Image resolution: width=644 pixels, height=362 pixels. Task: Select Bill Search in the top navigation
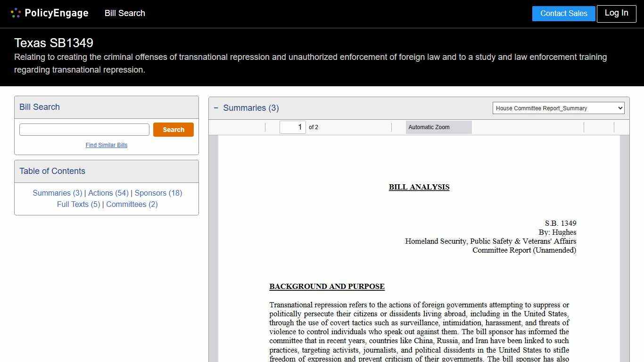pos(124,13)
